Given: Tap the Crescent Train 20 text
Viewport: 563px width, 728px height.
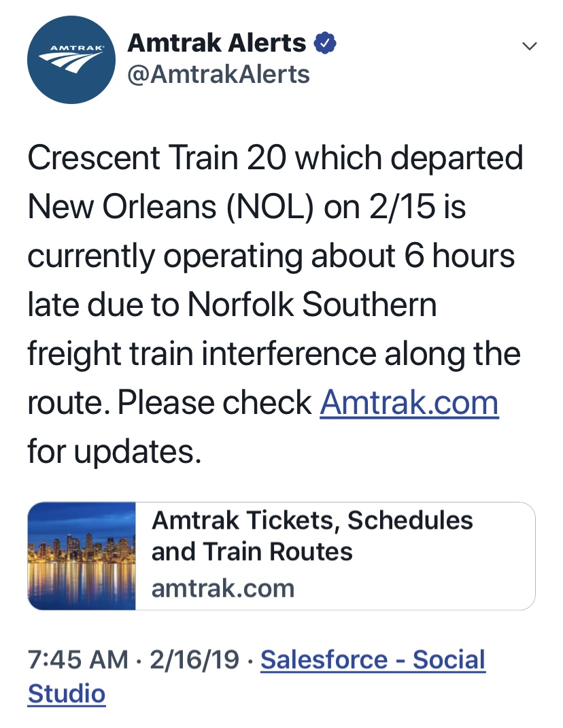Looking at the screenshot, I should [157, 158].
